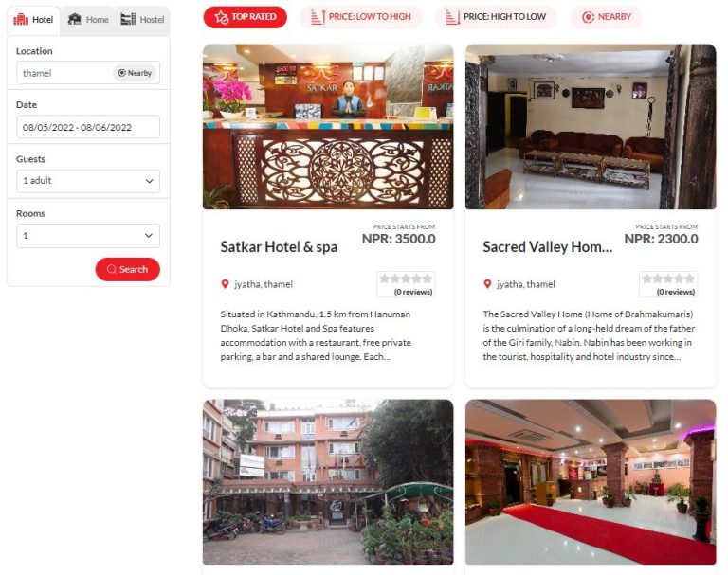Sort by Price: High to Low
This screenshot has width=728, height=575.
[x=496, y=17]
